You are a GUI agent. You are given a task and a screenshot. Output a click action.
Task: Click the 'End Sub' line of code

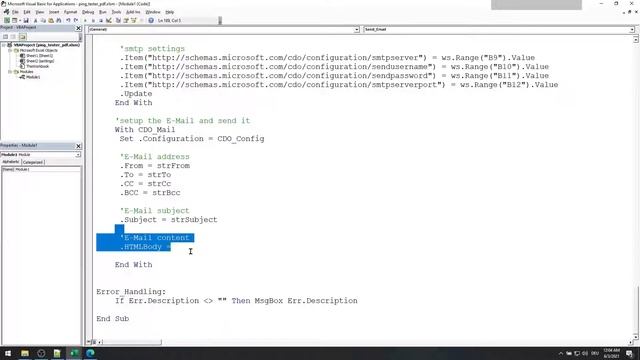pyautogui.click(x=113, y=319)
